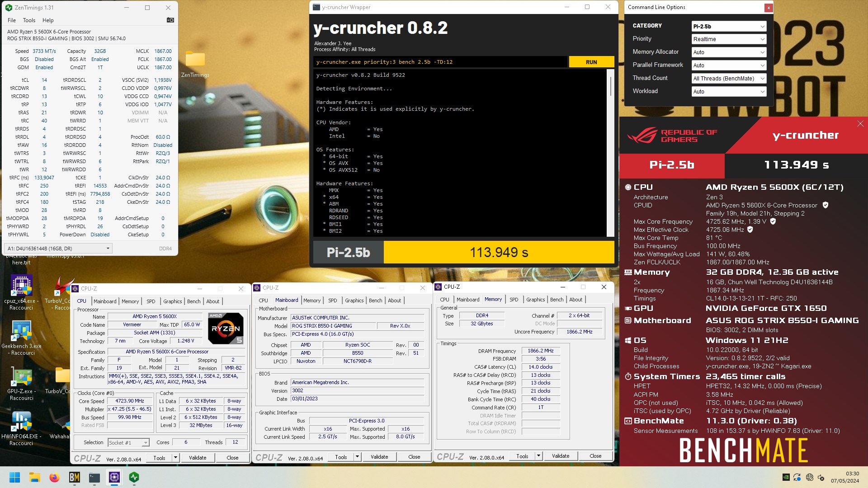868x488 pixels.
Task: Open ZenTimings Tools menu
Action: (29, 20)
